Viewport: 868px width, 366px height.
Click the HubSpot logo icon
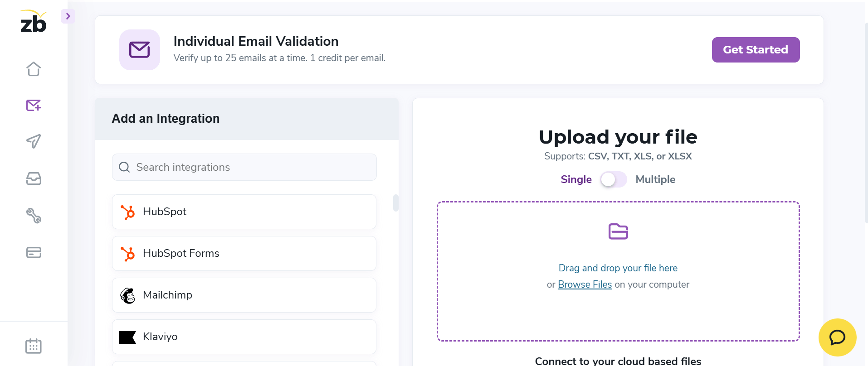[x=128, y=212]
